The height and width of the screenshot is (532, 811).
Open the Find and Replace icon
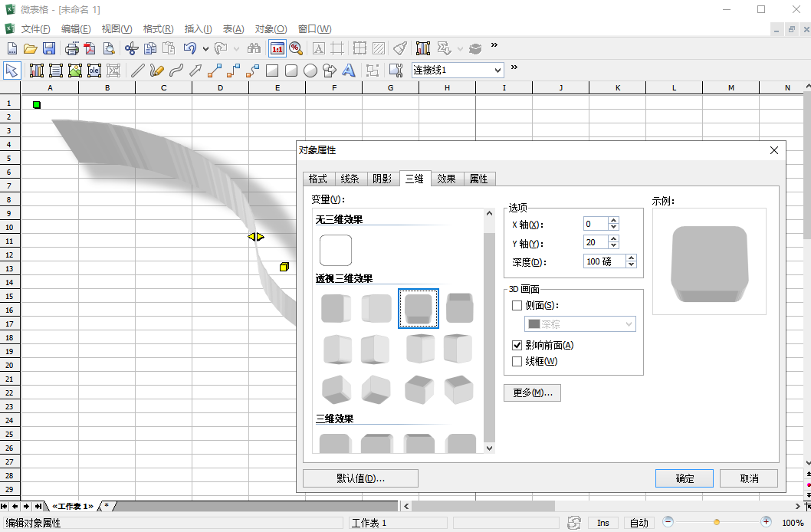click(x=255, y=47)
